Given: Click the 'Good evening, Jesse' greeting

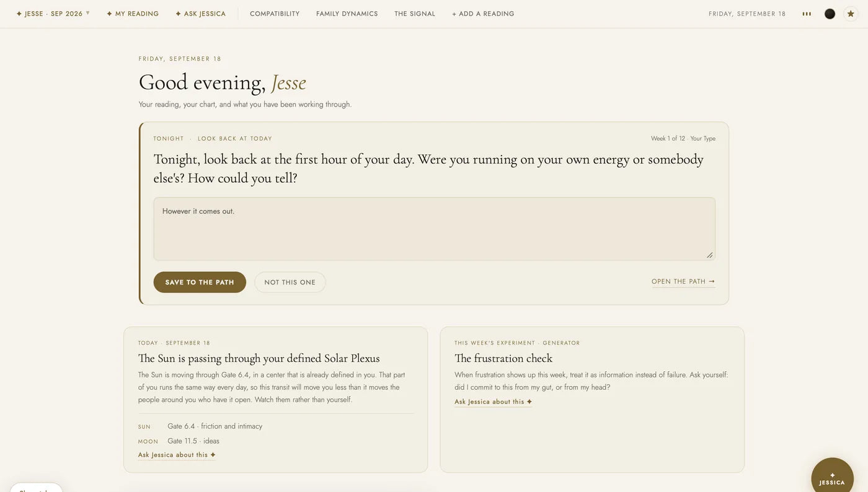Looking at the screenshot, I should pyautogui.click(x=223, y=82).
